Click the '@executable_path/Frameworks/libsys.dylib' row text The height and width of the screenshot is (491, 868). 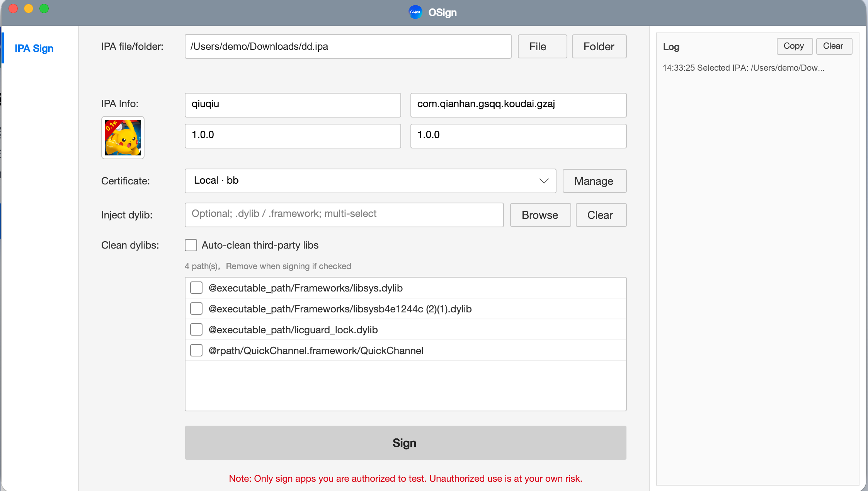point(305,288)
